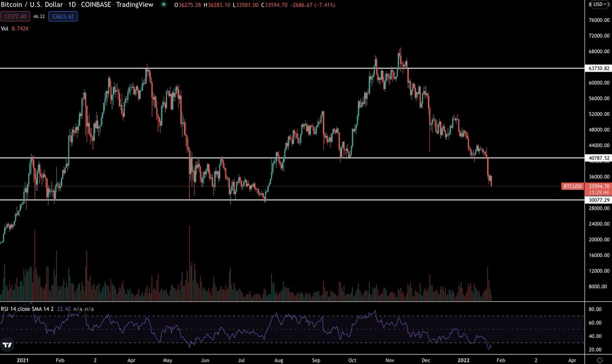Click 40.00 on the RSI axis
Image resolution: width=612 pixels, height=364 pixels.
coord(594,336)
